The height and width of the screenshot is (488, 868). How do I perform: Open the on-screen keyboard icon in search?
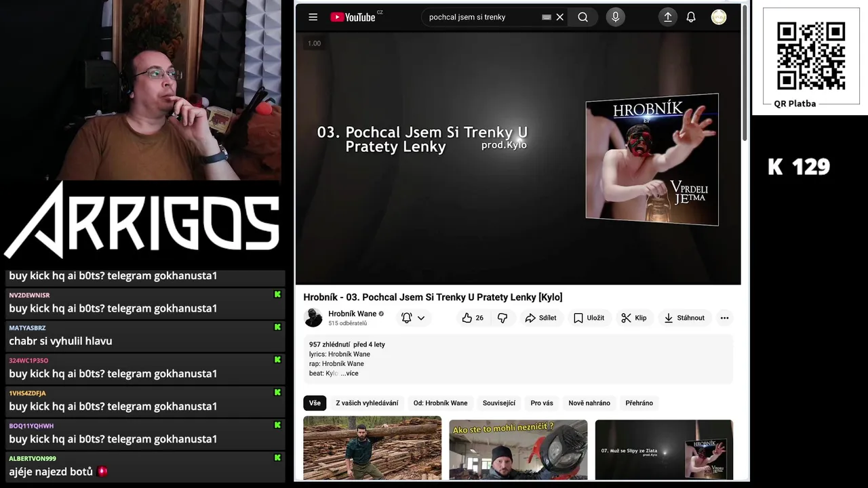click(547, 17)
